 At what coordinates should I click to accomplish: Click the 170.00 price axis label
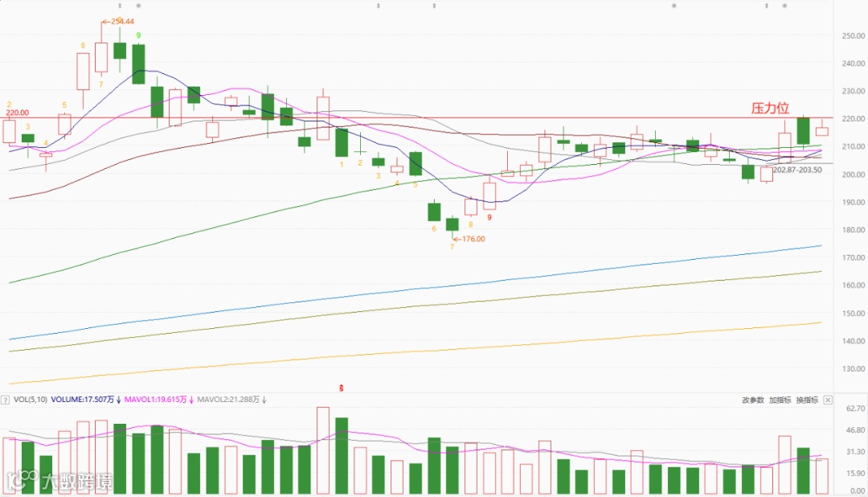click(853, 257)
